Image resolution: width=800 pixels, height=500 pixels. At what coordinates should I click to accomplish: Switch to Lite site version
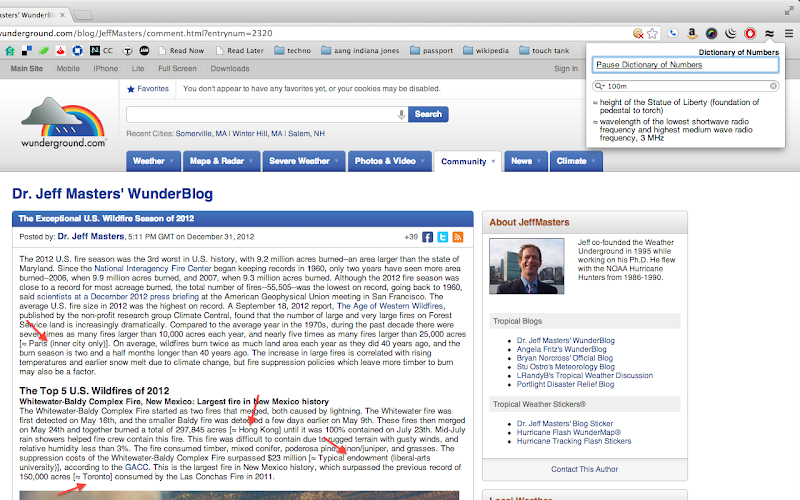coord(138,68)
